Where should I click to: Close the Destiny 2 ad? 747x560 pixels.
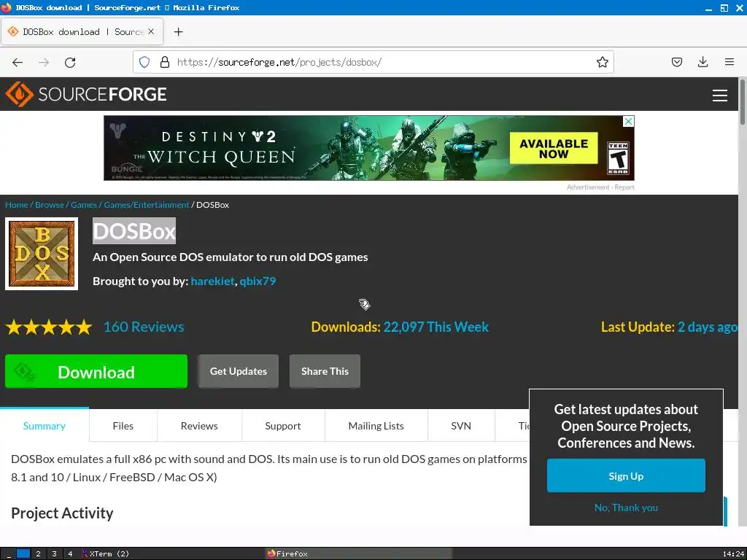pyautogui.click(x=628, y=121)
